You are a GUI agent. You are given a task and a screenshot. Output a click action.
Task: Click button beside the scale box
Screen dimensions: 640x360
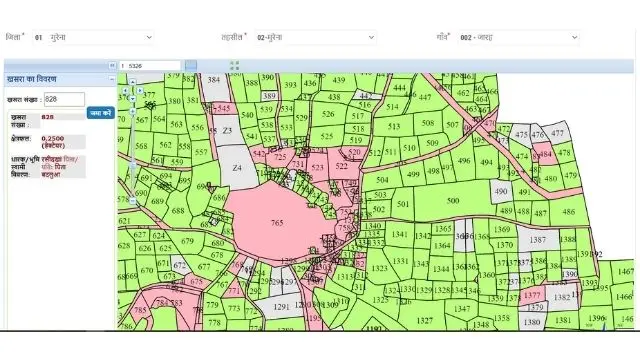pyautogui.click(x=191, y=65)
